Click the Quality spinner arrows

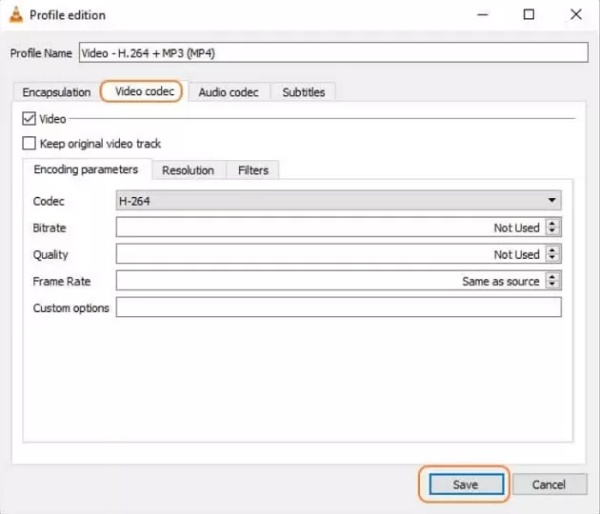pyautogui.click(x=553, y=255)
